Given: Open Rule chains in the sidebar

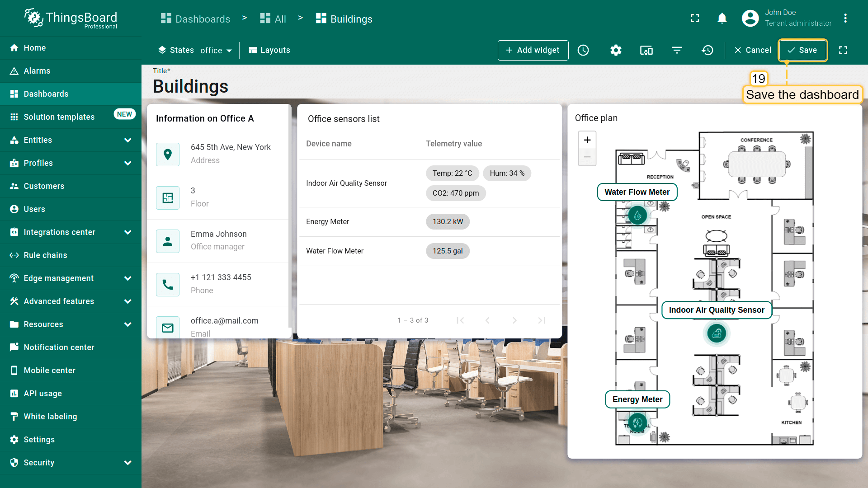Looking at the screenshot, I should (45, 255).
